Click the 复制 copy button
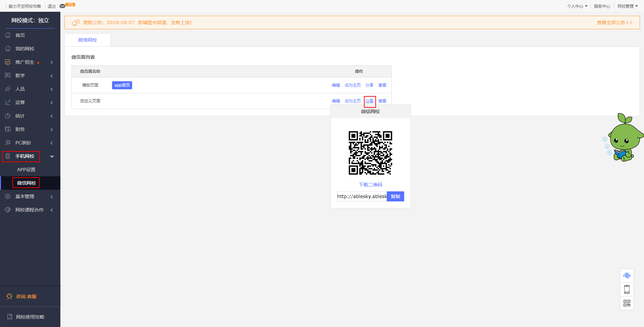This screenshot has height=327, width=644. click(x=395, y=196)
